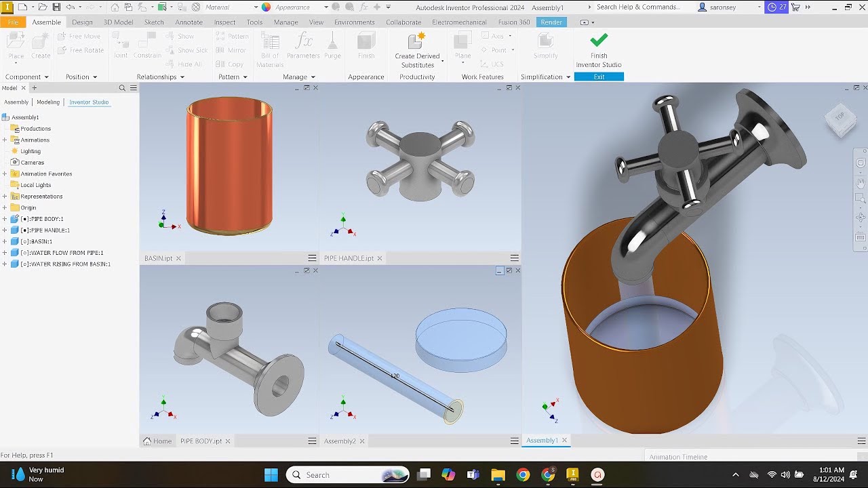Switch to the 3D Model ribbon tab

118,22
